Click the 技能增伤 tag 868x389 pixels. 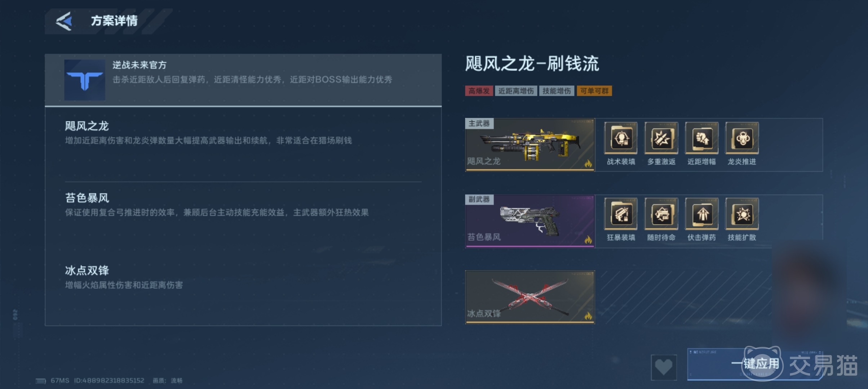[557, 91]
